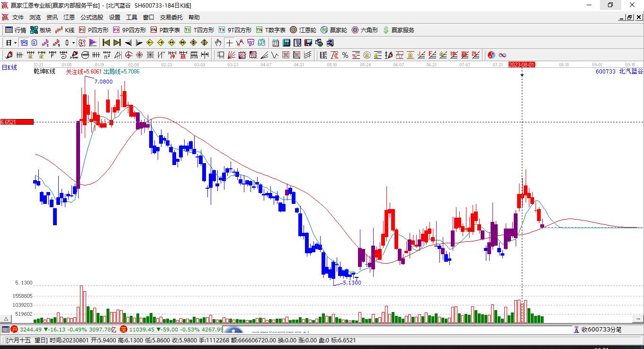Image resolution: width=644 pixels, height=349 pixels.
Task: Expand the candlestick style dropdown arrow
Action: pos(73,42)
